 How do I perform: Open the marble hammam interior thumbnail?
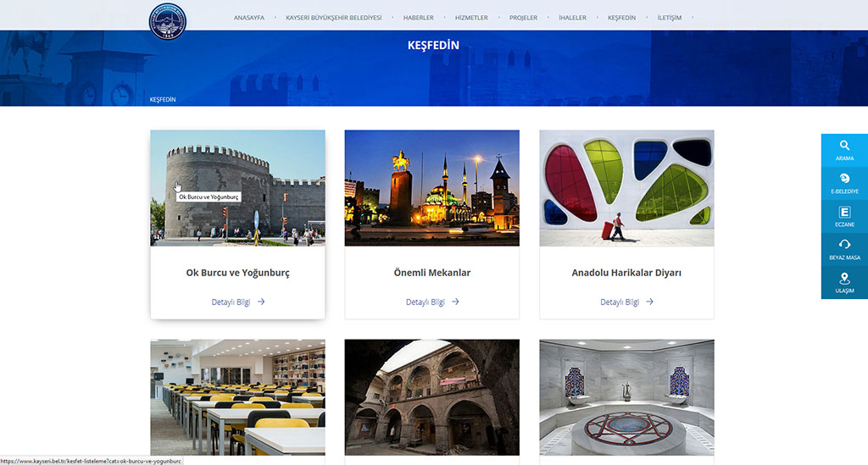[626, 397]
